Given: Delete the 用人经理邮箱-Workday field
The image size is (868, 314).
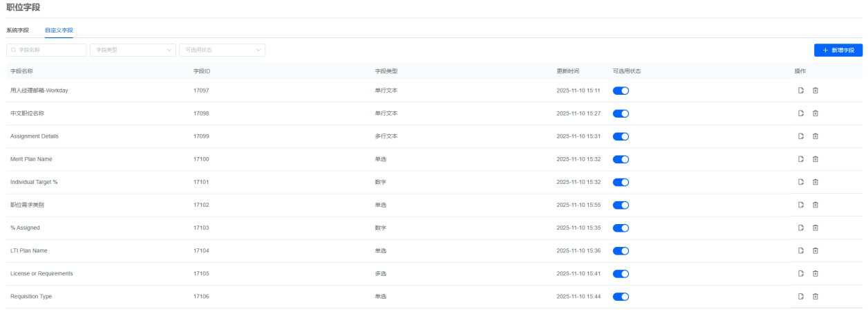Looking at the screenshot, I should (x=815, y=91).
